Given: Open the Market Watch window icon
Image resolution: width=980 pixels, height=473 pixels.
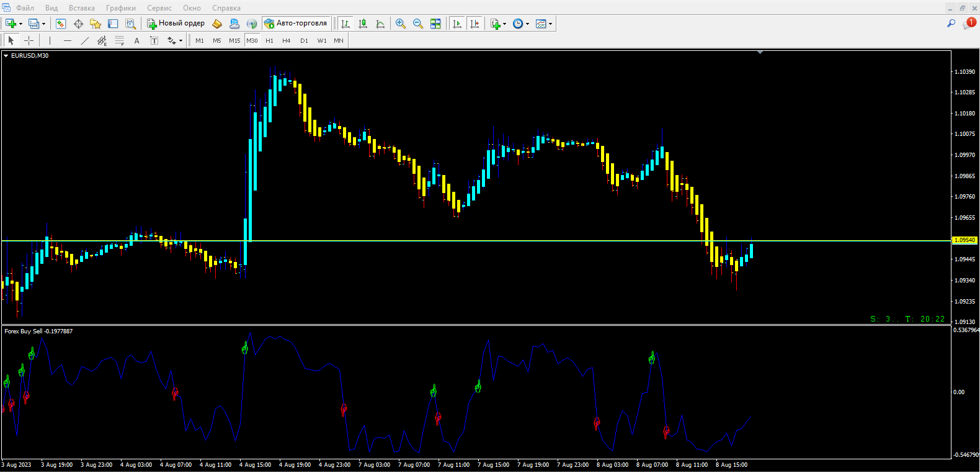Looking at the screenshot, I should (x=61, y=24).
